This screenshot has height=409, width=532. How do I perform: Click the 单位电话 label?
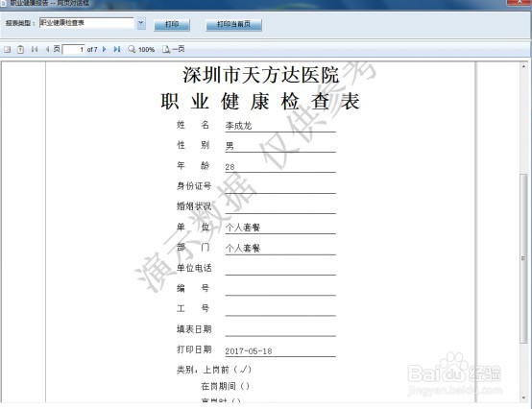tap(194, 268)
